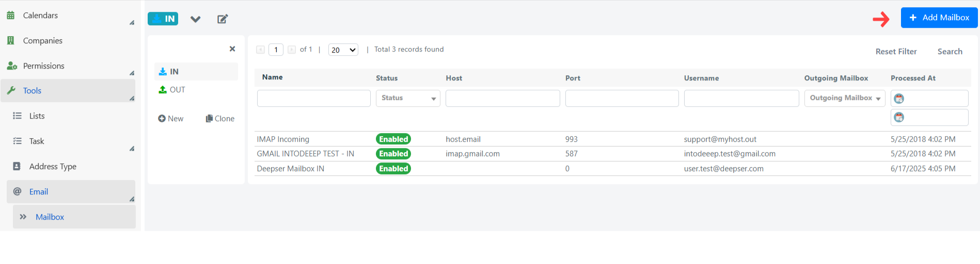Image resolution: width=980 pixels, height=264 pixels.
Task: Click the Name filter input field
Action: (x=314, y=98)
